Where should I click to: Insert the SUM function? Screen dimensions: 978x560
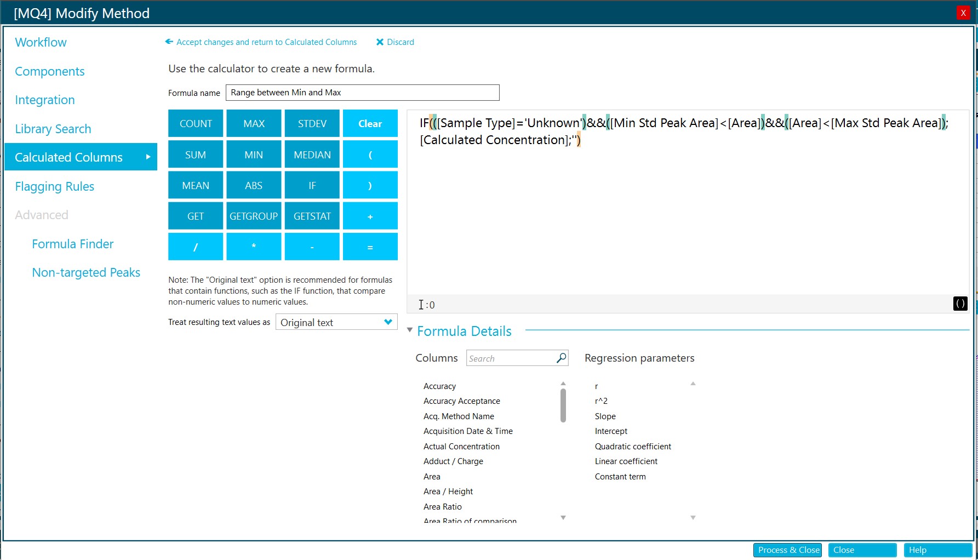point(196,155)
